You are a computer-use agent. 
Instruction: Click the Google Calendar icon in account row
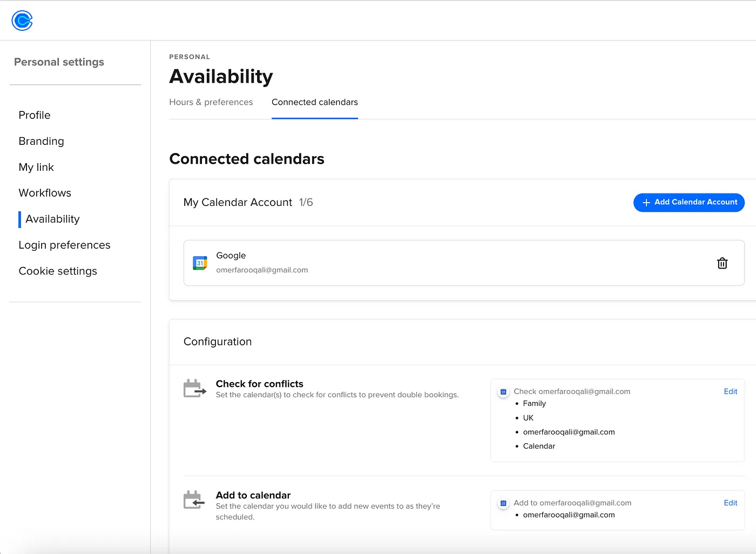[x=200, y=263]
